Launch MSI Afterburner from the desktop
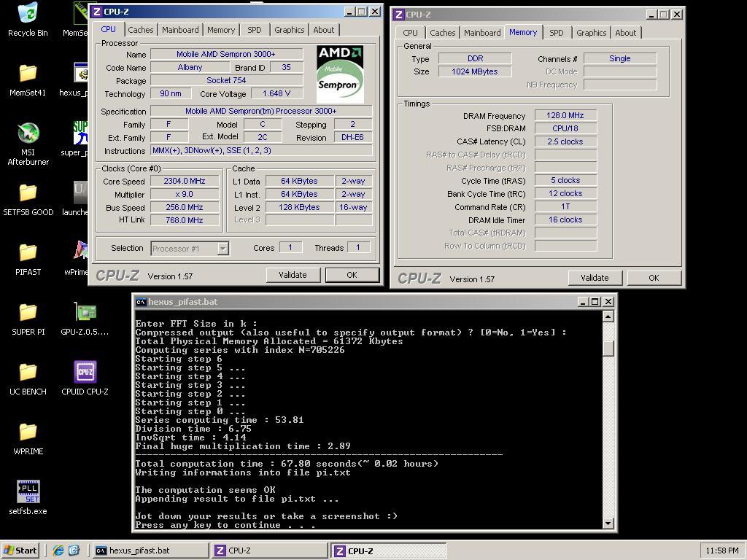Image resolution: width=747 pixels, height=560 pixels. pyautogui.click(x=28, y=144)
